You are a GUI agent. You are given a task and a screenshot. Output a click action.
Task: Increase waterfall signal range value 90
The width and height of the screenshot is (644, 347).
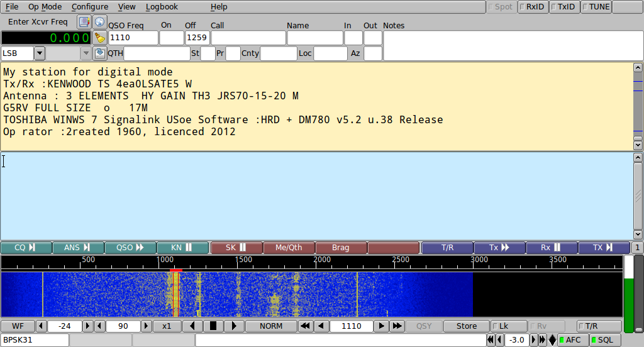click(x=146, y=326)
